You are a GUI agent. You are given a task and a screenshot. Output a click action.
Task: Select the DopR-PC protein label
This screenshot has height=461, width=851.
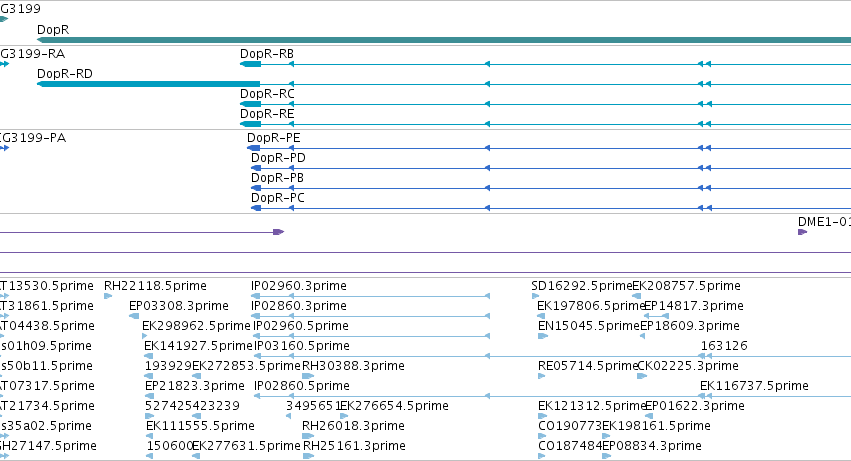(278, 198)
